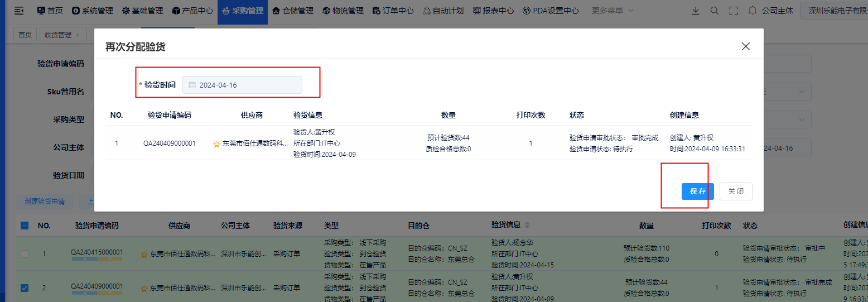Check the row 1 checkbox for QA240415000001
The width and height of the screenshot is (868, 302).
coord(25,254)
